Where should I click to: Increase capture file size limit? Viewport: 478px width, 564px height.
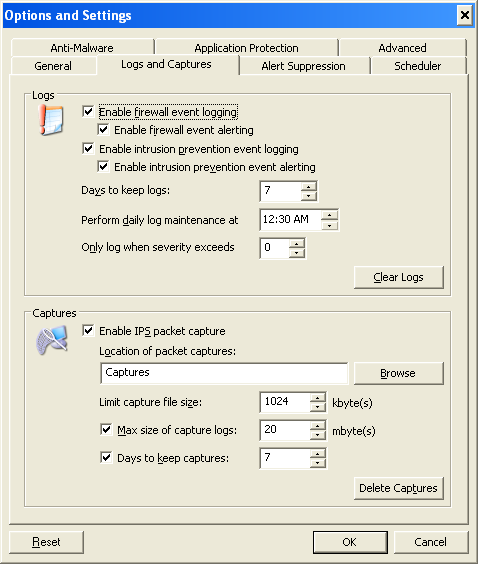pyautogui.click(x=318, y=398)
